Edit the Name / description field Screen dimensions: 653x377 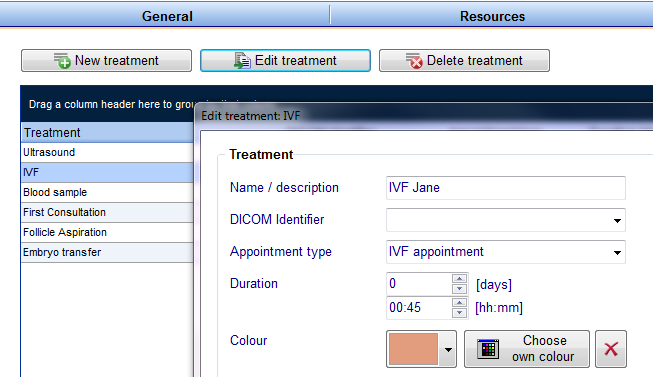coord(506,188)
